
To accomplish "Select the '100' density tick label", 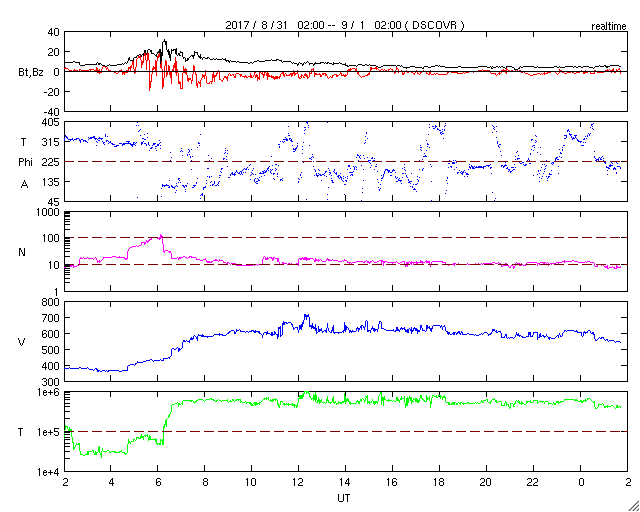I will tap(52, 238).
